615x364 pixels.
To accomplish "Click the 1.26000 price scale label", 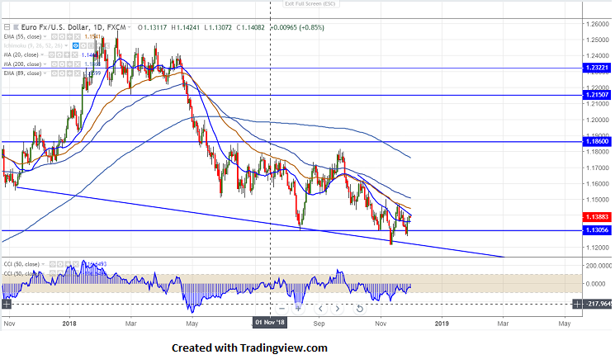I will (598, 24).
